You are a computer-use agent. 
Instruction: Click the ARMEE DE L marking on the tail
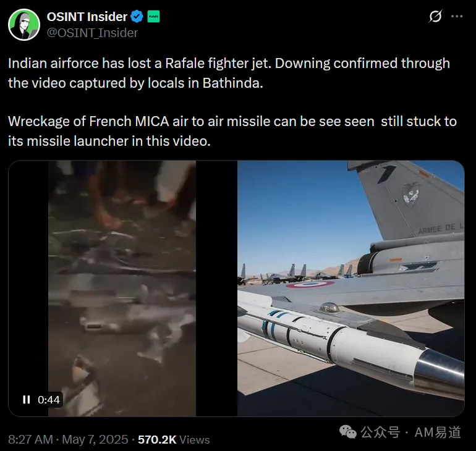tap(441, 229)
